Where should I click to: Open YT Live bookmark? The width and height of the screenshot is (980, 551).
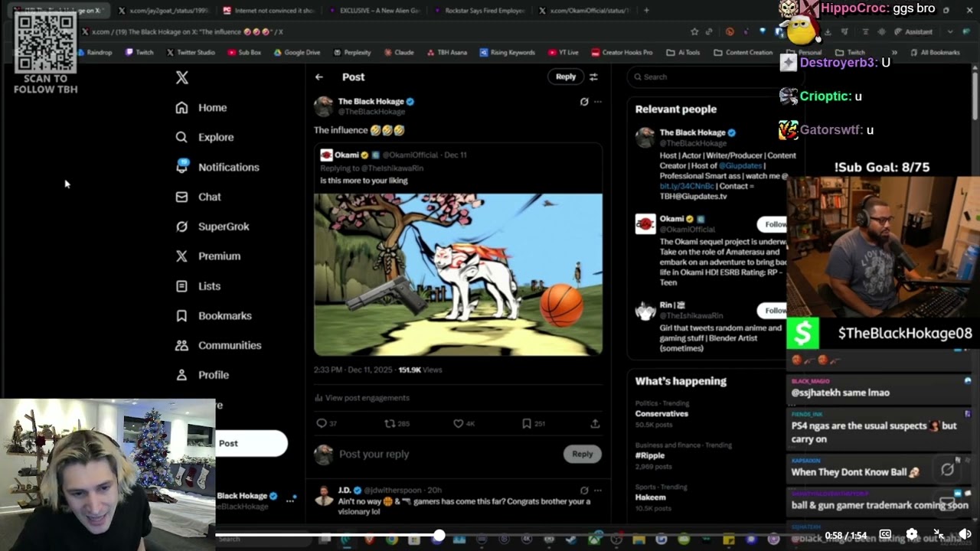point(563,53)
